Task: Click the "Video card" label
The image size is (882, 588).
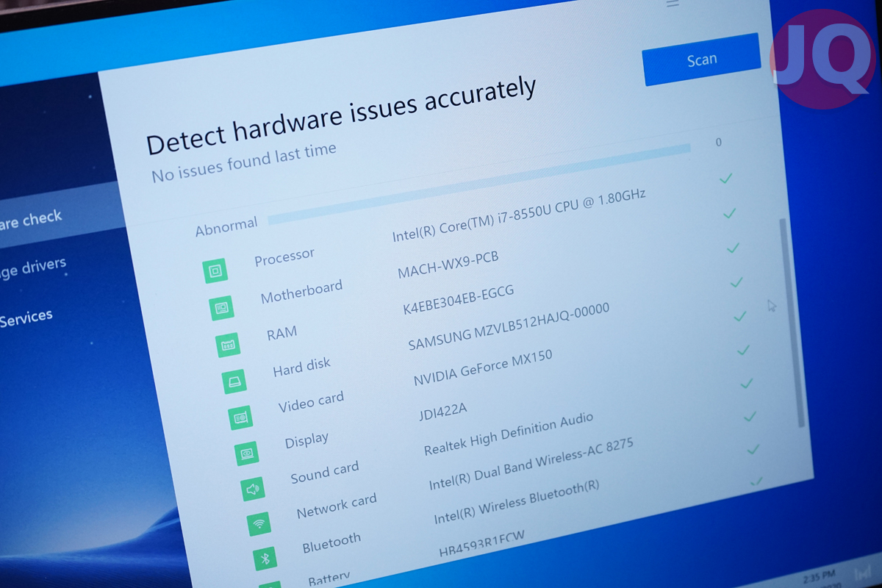Action: point(311,402)
